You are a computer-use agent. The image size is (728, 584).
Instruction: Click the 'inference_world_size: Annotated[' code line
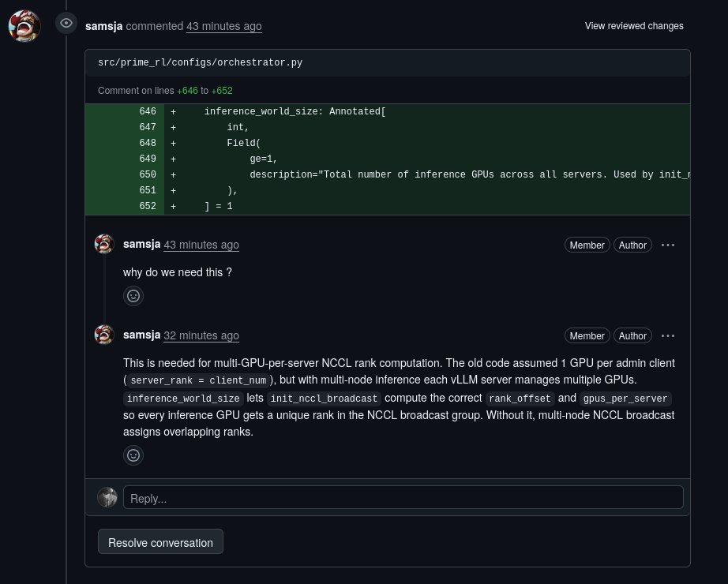(x=295, y=111)
